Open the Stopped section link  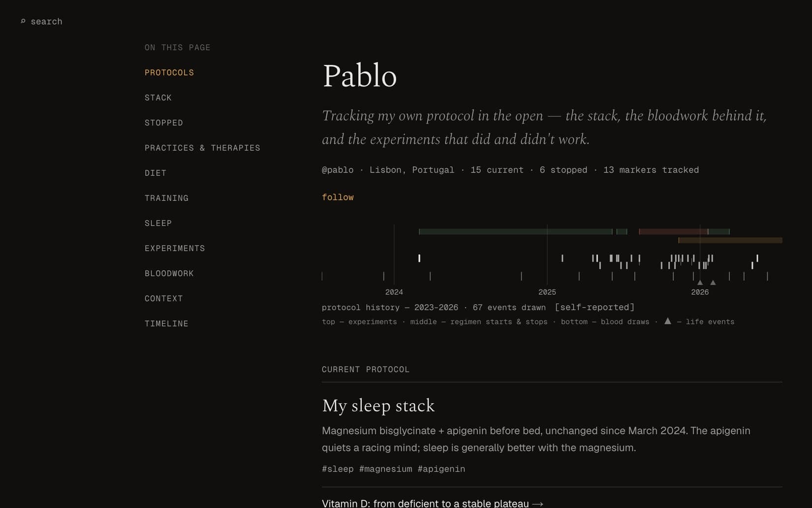pos(164,123)
